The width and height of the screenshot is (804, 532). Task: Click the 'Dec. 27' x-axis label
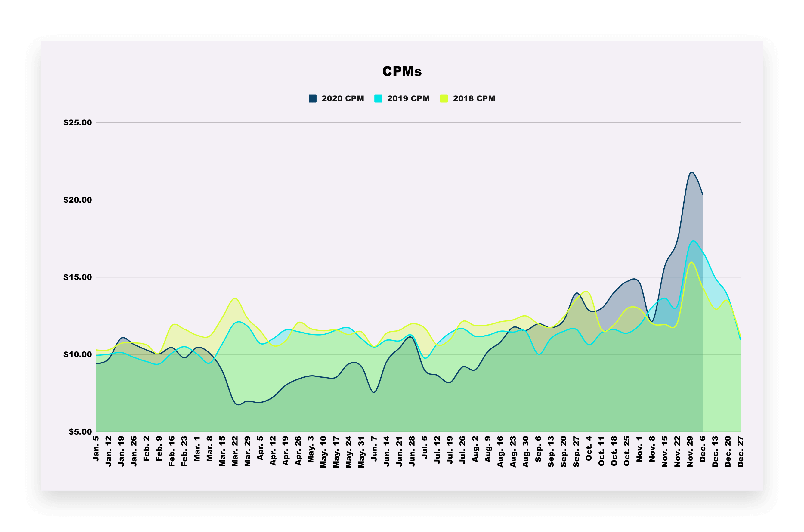740,452
